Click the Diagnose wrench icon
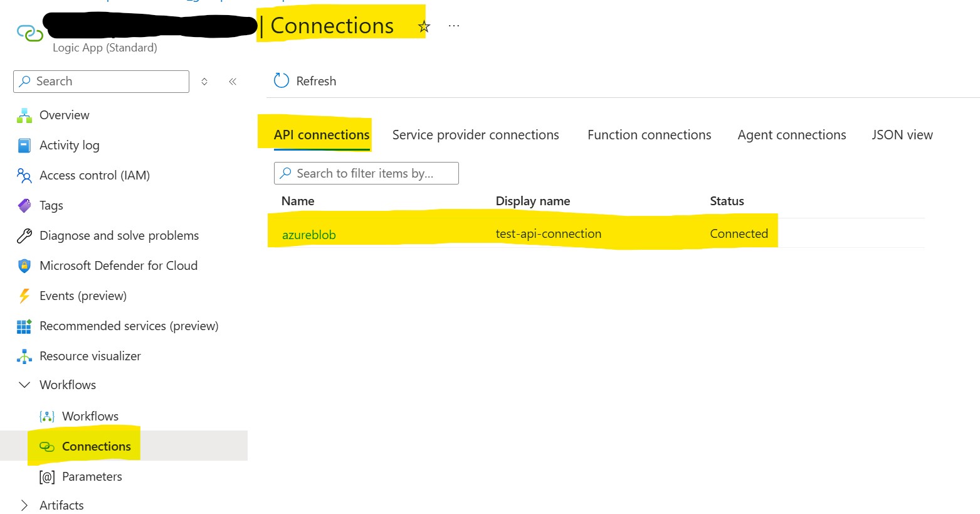The width and height of the screenshot is (980, 514). [x=24, y=236]
